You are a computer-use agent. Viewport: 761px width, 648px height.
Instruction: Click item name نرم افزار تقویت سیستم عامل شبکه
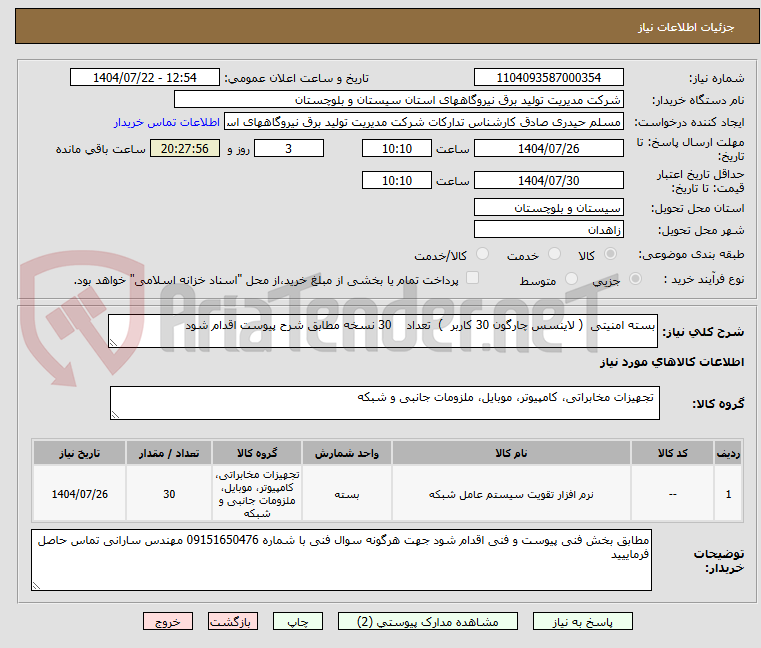coord(511,495)
